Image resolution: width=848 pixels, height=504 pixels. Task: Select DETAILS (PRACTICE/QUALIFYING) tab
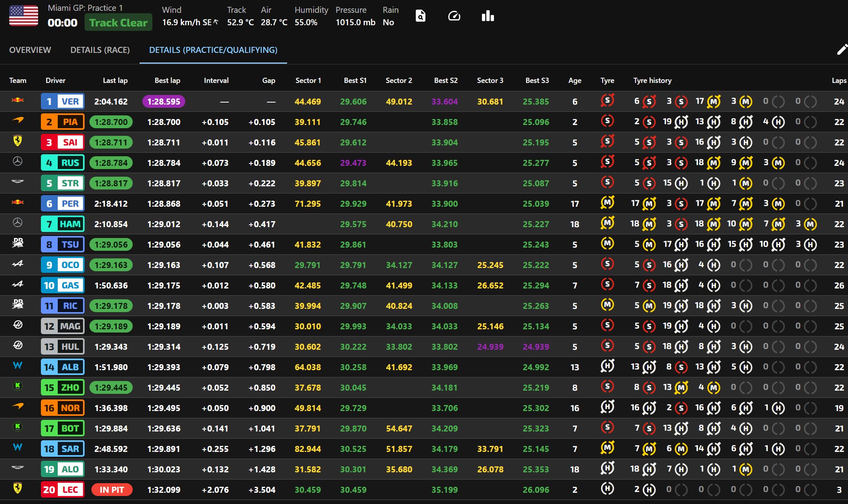[x=213, y=50]
